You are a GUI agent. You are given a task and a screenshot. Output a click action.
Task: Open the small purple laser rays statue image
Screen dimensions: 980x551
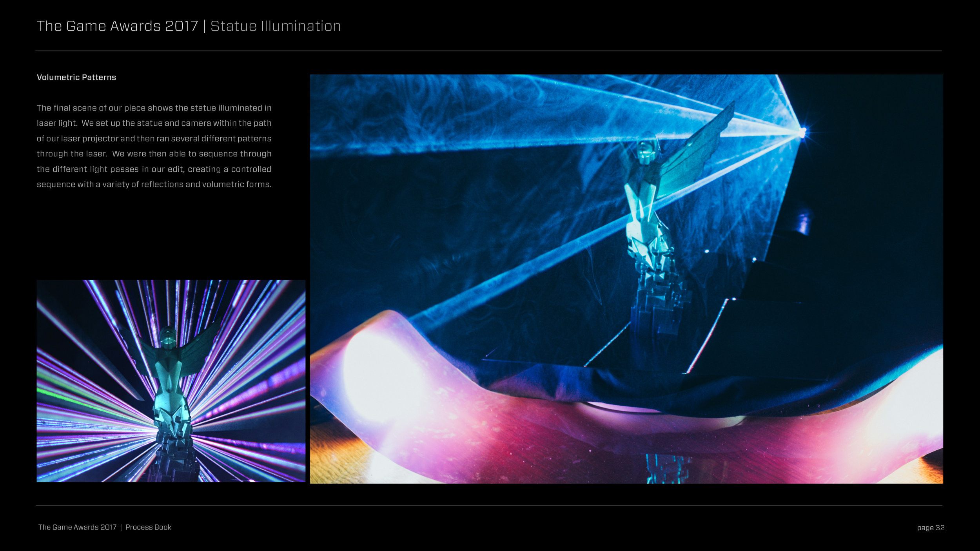click(x=171, y=381)
